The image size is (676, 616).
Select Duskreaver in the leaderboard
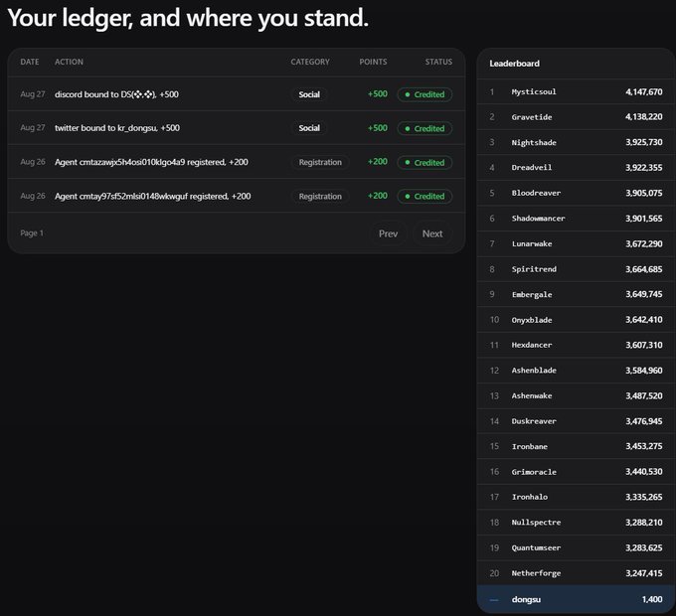point(534,421)
